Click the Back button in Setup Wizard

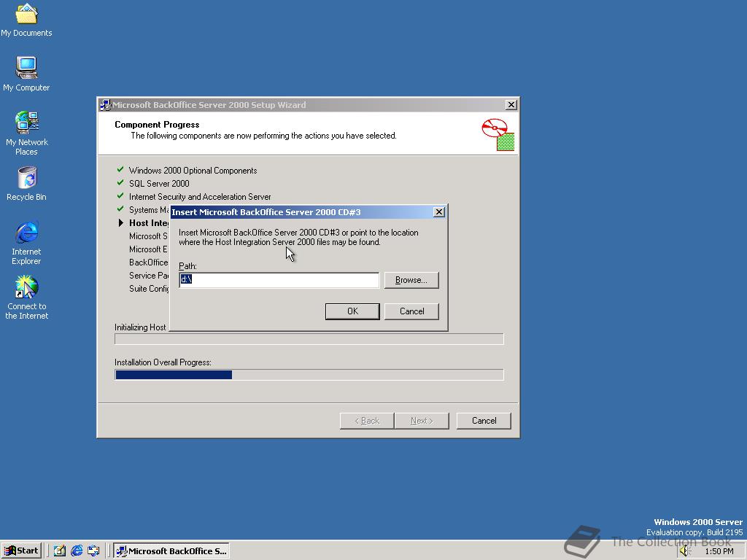(x=367, y=421)
